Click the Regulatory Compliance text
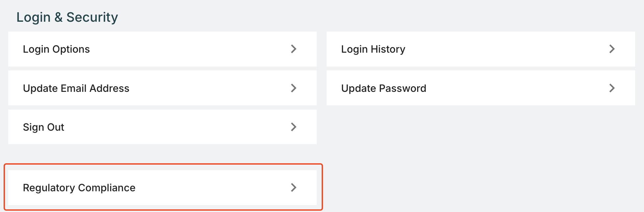 tap(79, 188)
